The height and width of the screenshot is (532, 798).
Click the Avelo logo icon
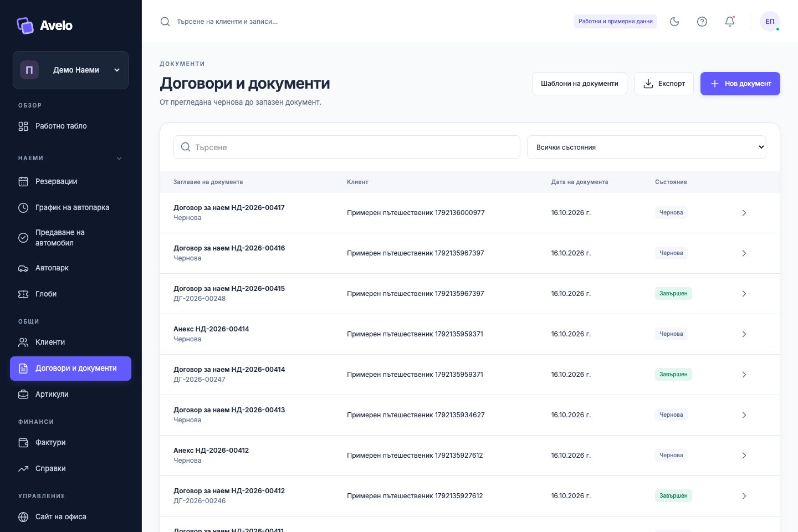25,25
